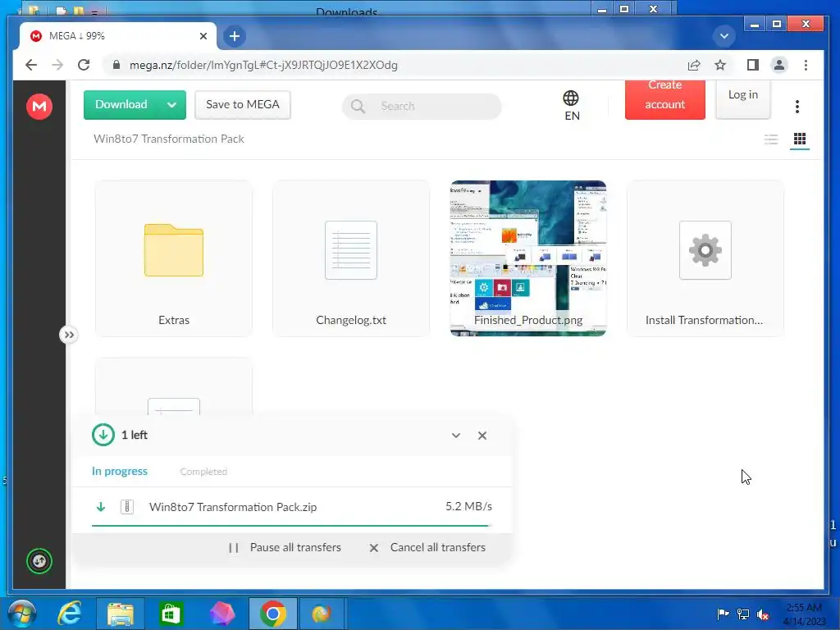The height and width of the screenshot is (630, 840).
Task: Open the Action Center flag tray icon
Action: [x=723, y=614]
